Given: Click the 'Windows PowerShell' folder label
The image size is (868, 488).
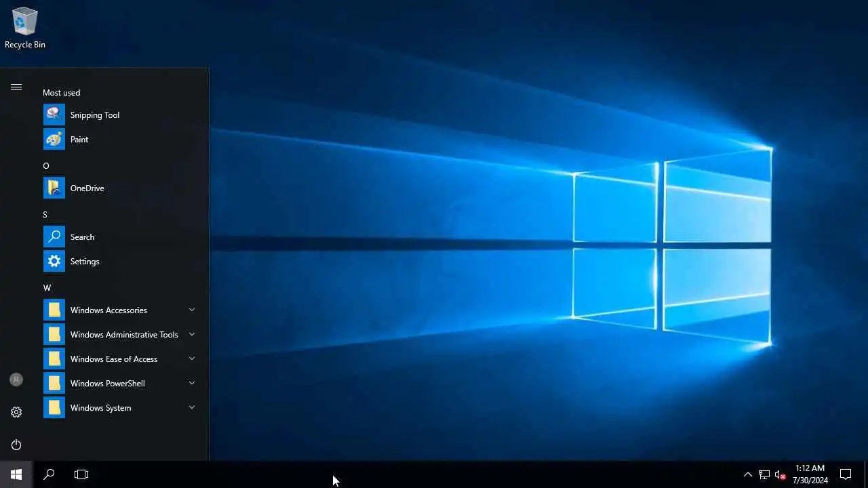Looking at the screenshot, I should (x=108, y=384).
